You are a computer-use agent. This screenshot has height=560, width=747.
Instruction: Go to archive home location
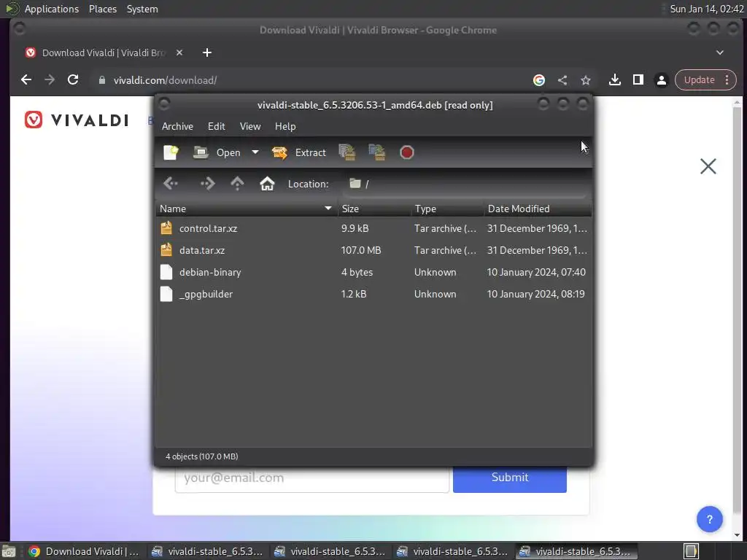point(267,183)
